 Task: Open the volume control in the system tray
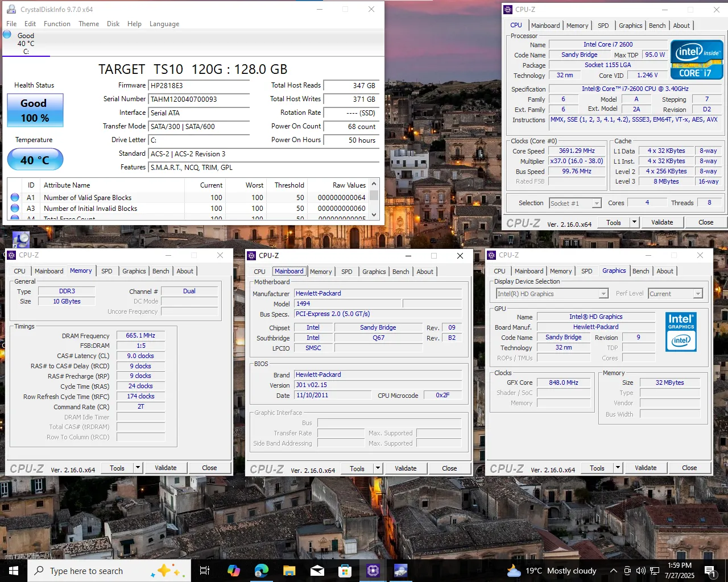click(x=641, y=571)
